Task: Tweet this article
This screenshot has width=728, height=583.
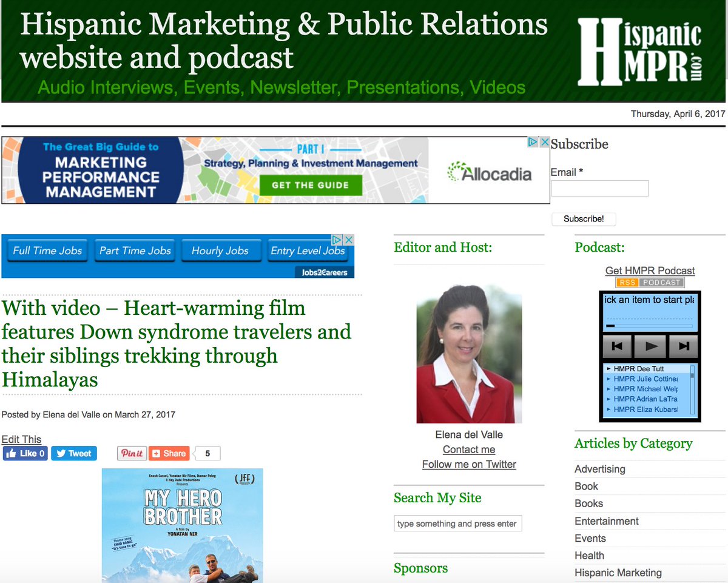Action: 74,453
